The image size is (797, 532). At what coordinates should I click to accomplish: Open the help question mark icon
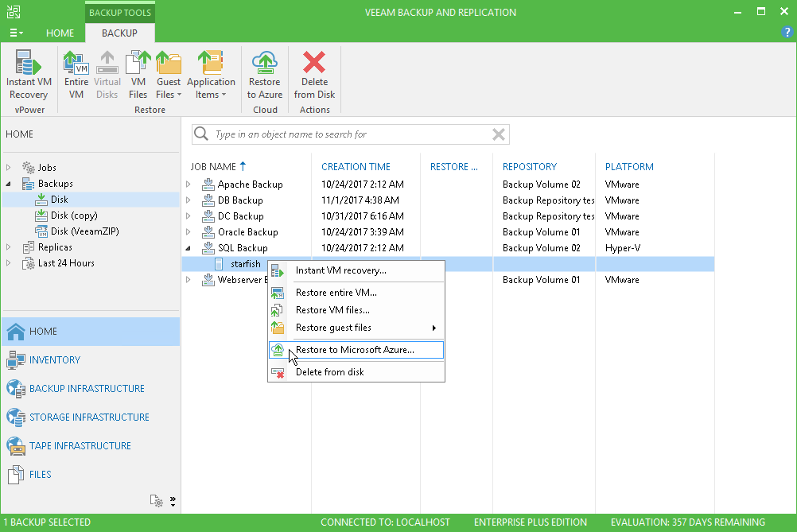point(787,33)
